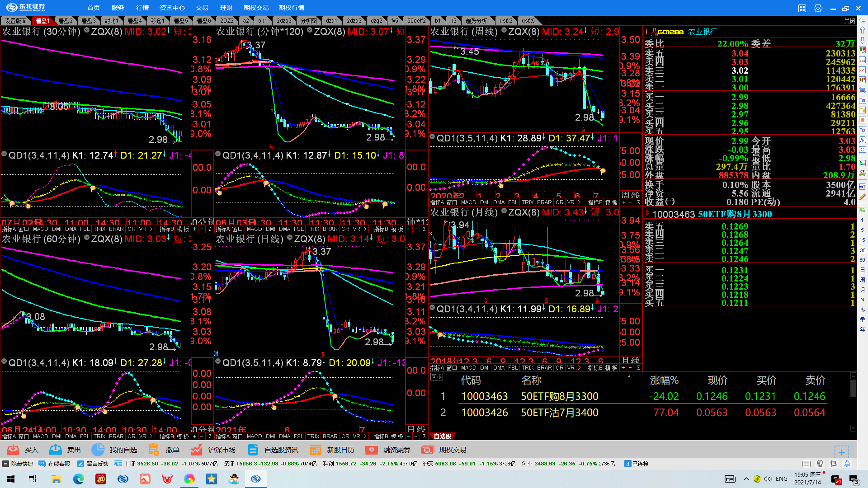Expand the plus button above the tray

click(841, 451)
